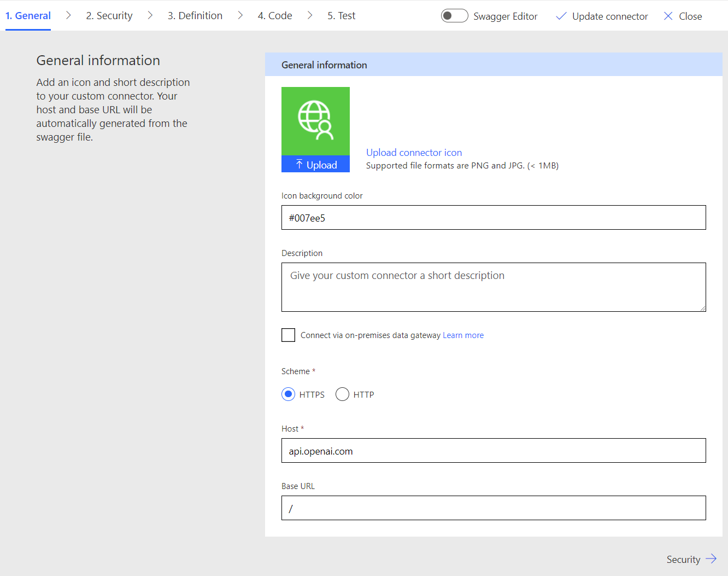Click chevron between Definition and Code
728x576 pixels.
240,15
